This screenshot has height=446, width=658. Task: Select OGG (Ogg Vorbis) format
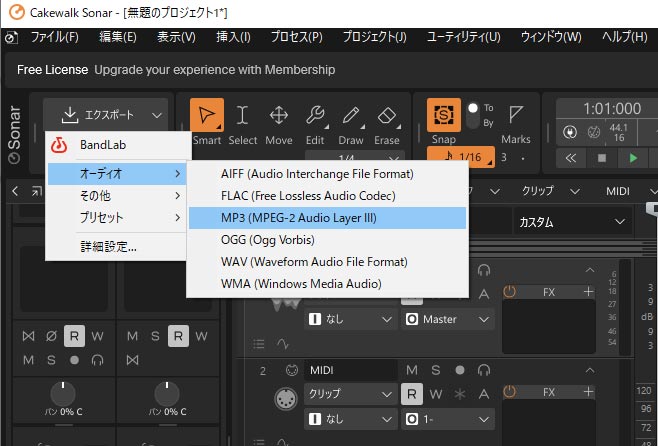[x=327, y=240]
